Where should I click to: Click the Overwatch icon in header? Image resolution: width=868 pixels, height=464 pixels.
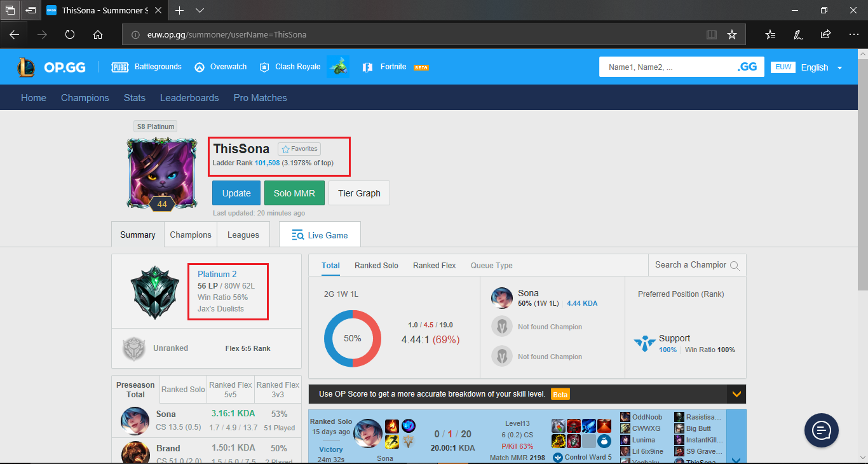click(x=200, y=67)
